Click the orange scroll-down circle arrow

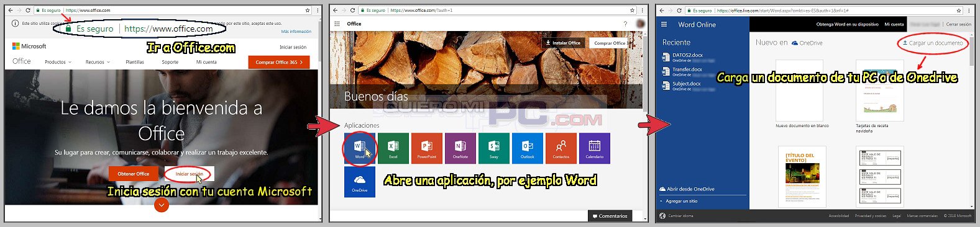(161, 204)
